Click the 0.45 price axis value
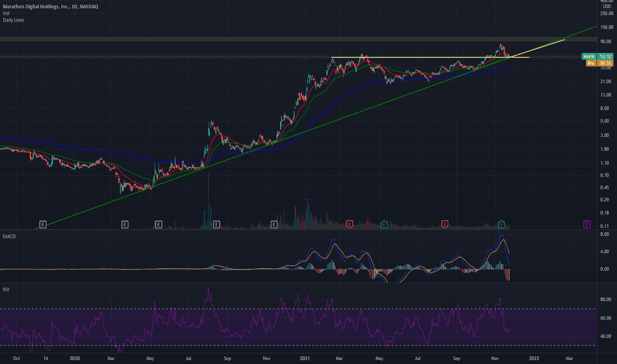This screenshot has width=617, height=364. click(x=605, y=187)
